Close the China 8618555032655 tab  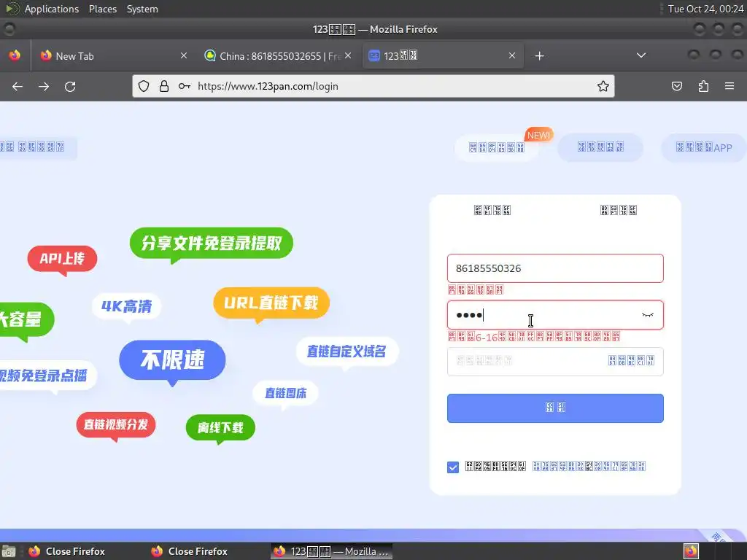(x=348, y=55)
